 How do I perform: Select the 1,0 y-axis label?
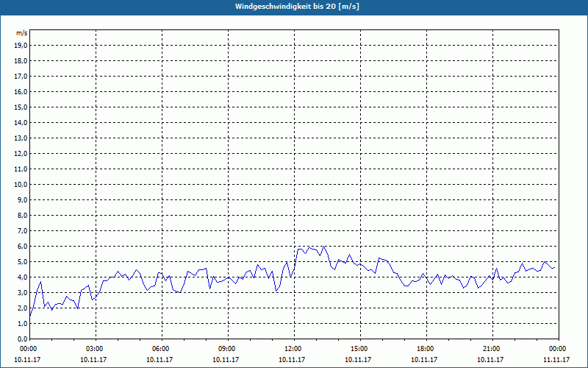click(23, 323)
